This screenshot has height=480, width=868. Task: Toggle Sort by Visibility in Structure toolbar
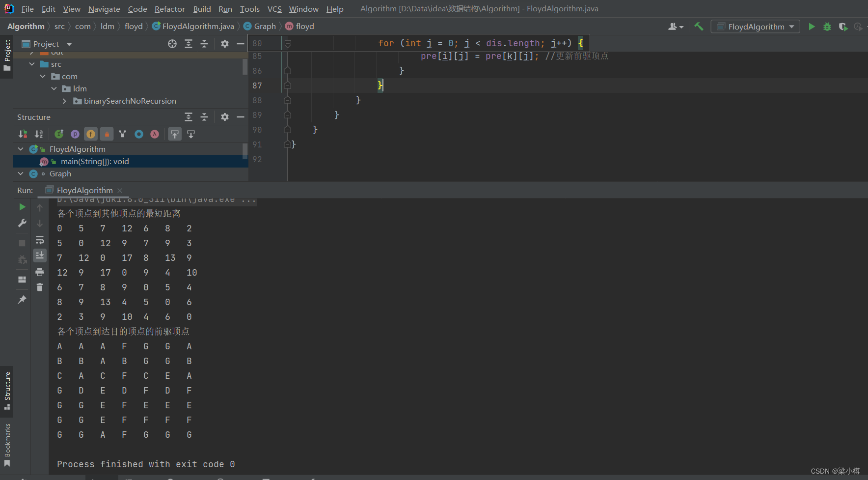click(x=23, y=134)
